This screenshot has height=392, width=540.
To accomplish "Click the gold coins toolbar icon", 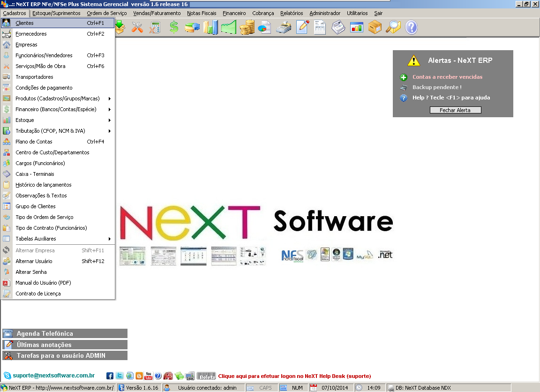I will tap(247, 28).
